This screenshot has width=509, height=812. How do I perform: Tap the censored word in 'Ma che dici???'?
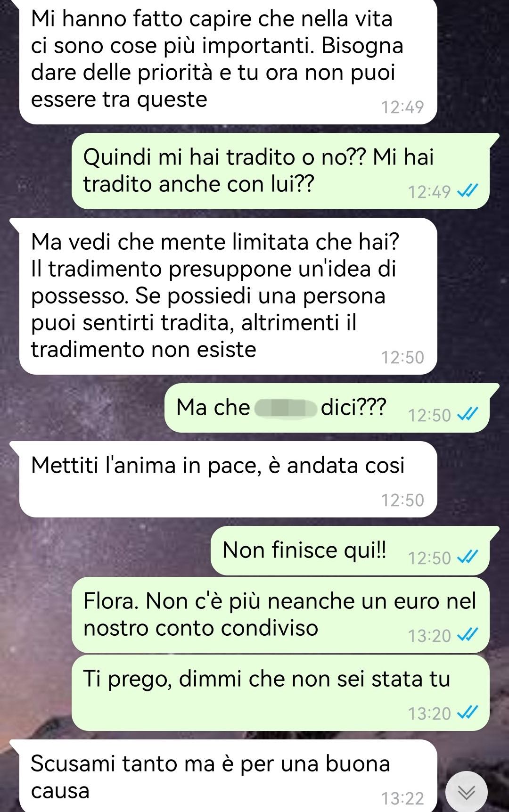pos(286,408)
